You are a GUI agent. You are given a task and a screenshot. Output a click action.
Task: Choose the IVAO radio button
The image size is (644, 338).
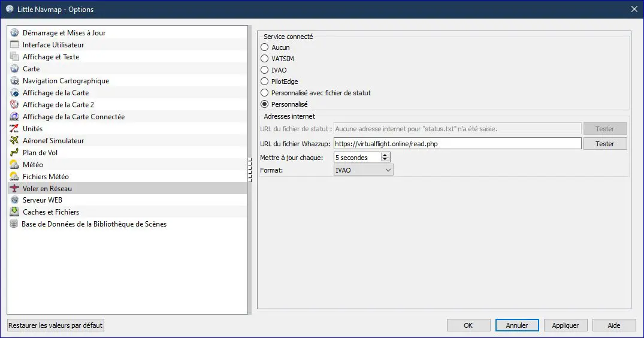click(x=265, y=70)
